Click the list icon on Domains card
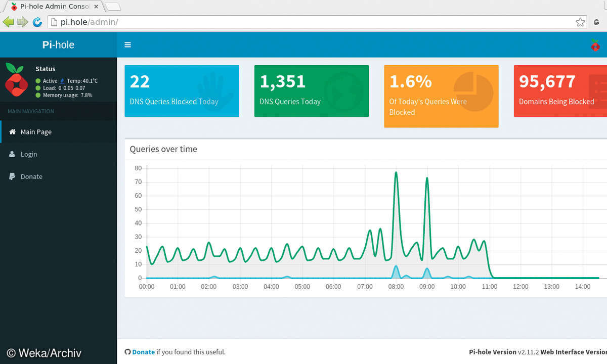 click(x=598, y=91)
